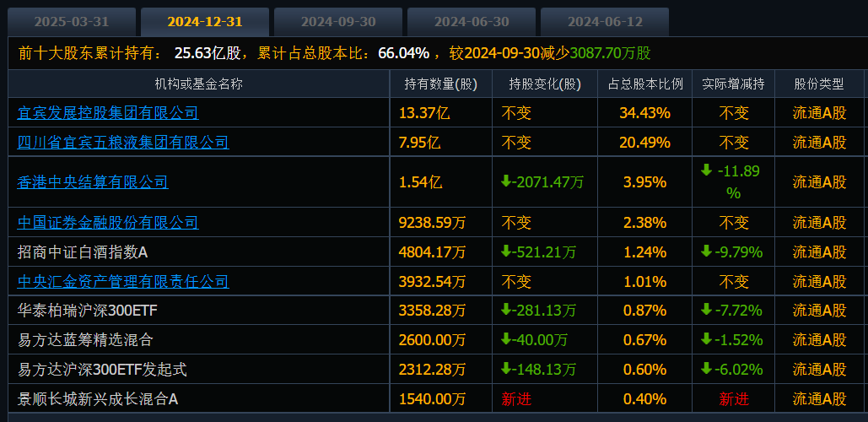Screen dimensions: 868x422
Task: Open 中央汇金资产管理有限责任公司 link
Action: coord(123,281)
